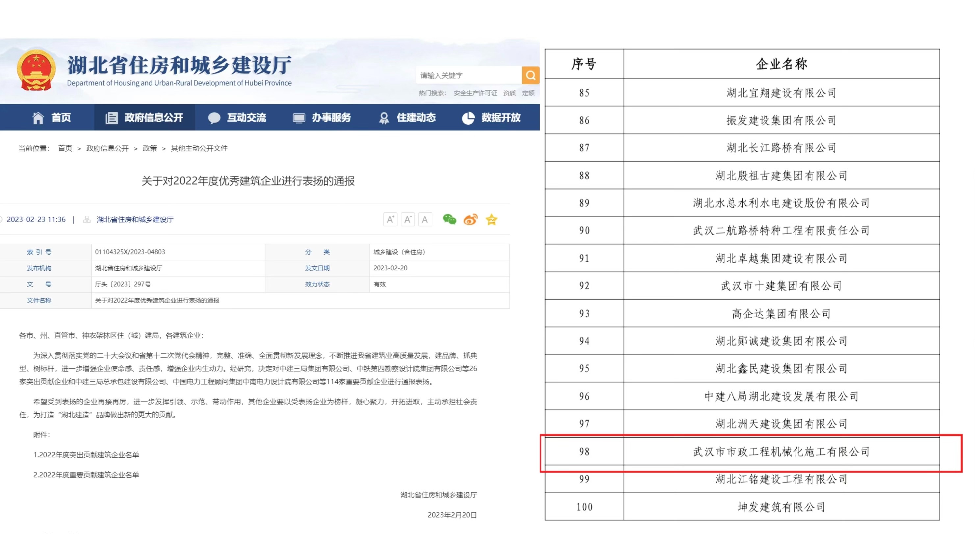The width and height of the screenshot is (975, 560).
Task: Open attachment 2022年度突出贡献建筑企业名单
Action: 86,455
